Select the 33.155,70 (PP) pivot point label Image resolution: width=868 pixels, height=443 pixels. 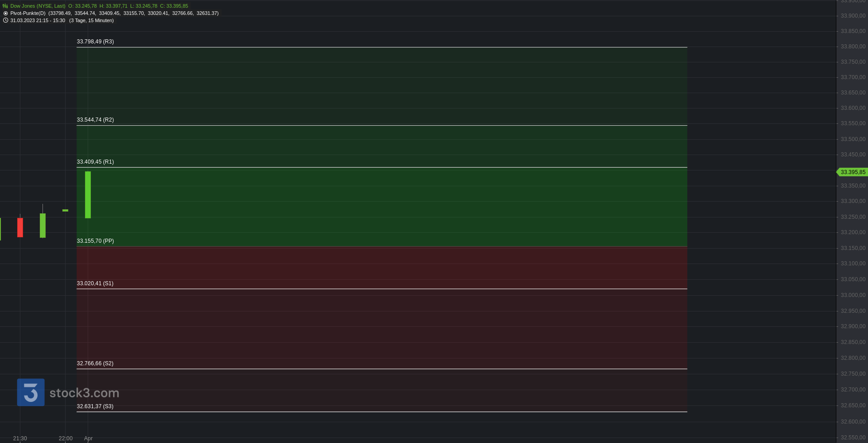[x=95, y=241]
